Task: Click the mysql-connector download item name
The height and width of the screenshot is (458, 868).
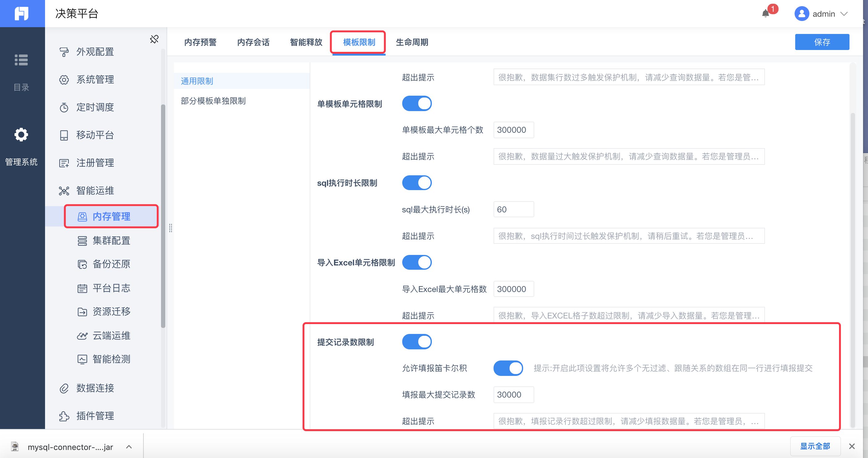Action: click(70, 447)
